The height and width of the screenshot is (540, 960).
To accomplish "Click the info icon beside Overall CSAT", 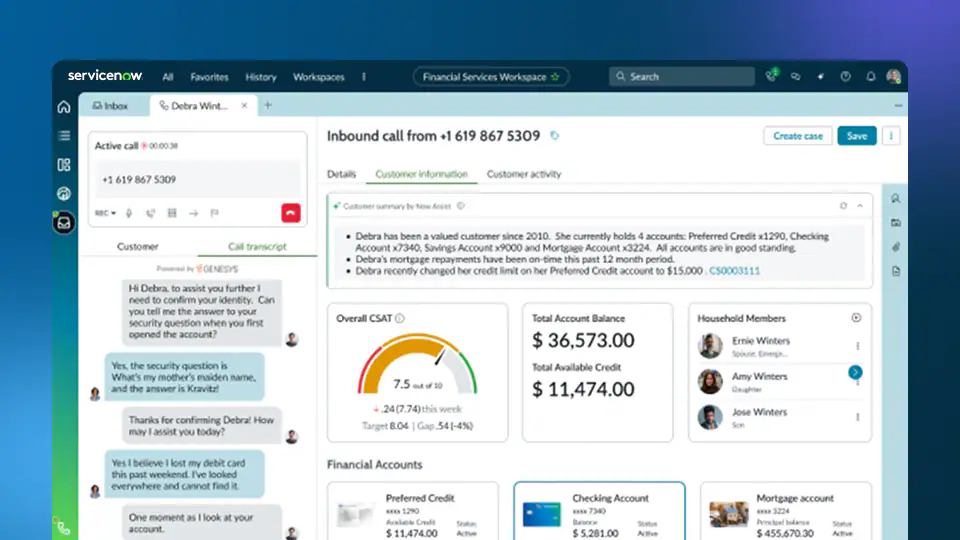I will [400, 318].
